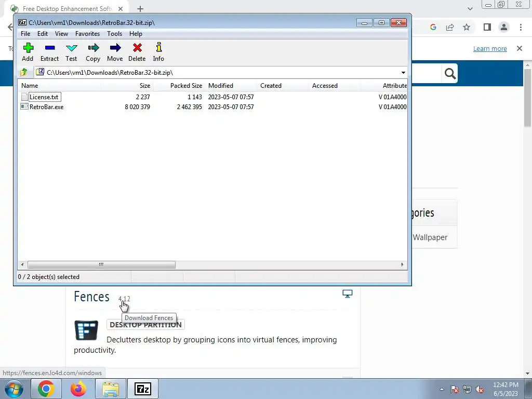Sort by the Packed Size column

[179, 86]
